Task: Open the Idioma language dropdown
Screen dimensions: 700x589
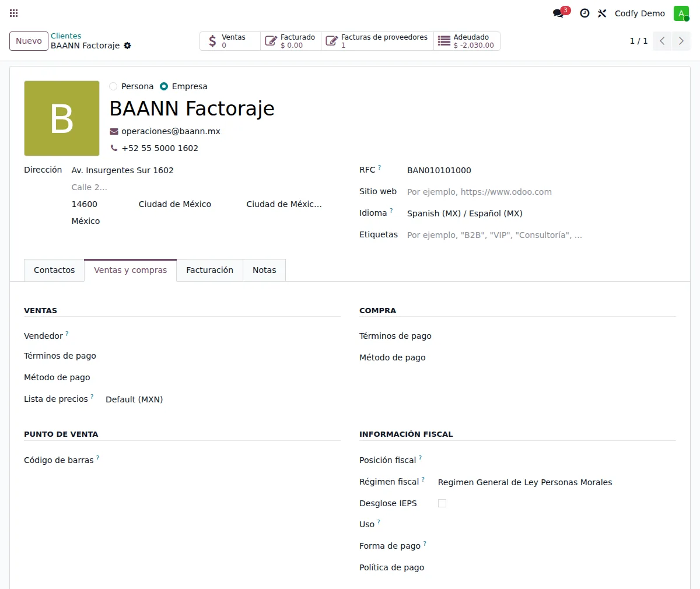Action: [541, 213]
